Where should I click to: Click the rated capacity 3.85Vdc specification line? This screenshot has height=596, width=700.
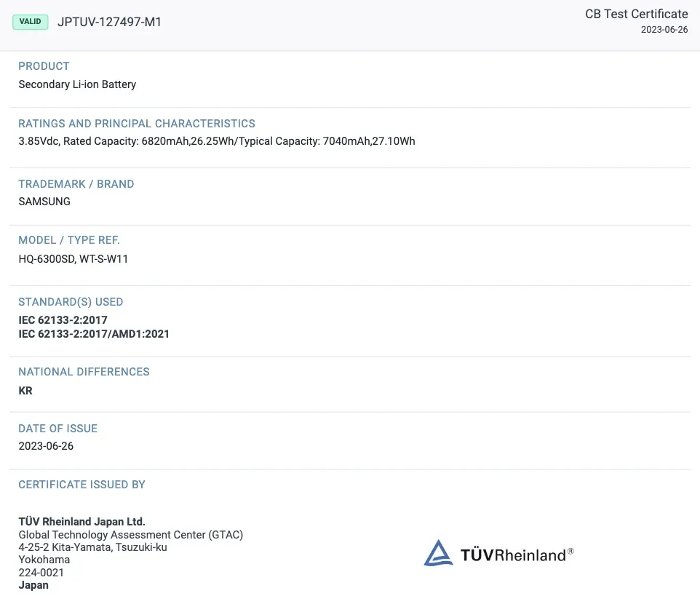pyautogui.click(x=217, y=141)
